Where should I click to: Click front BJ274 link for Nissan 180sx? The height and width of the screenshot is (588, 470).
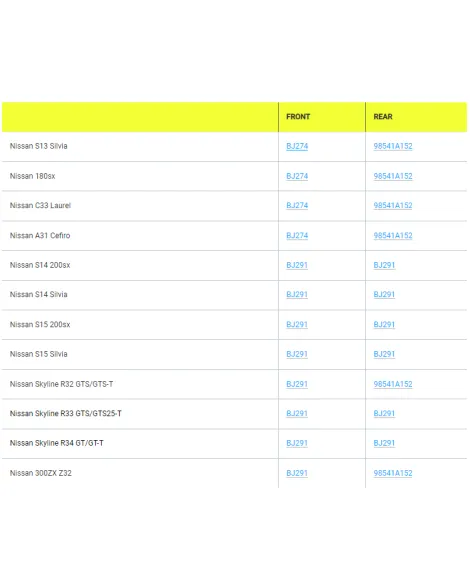pyautogui.click(x=297, y=176)
